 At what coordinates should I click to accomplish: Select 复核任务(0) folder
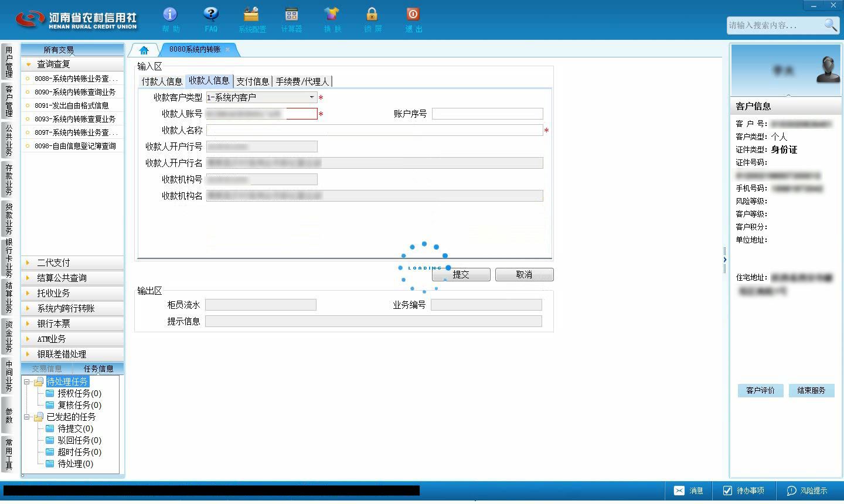[x=73, y=405]
